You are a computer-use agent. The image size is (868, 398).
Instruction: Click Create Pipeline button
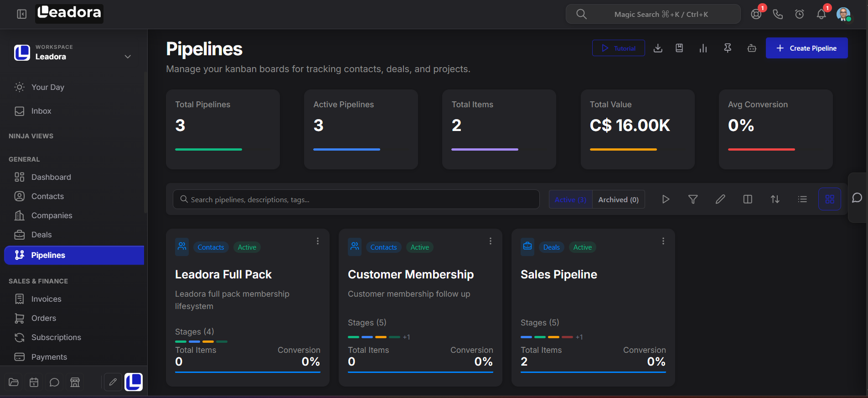(x=807, y=48)
